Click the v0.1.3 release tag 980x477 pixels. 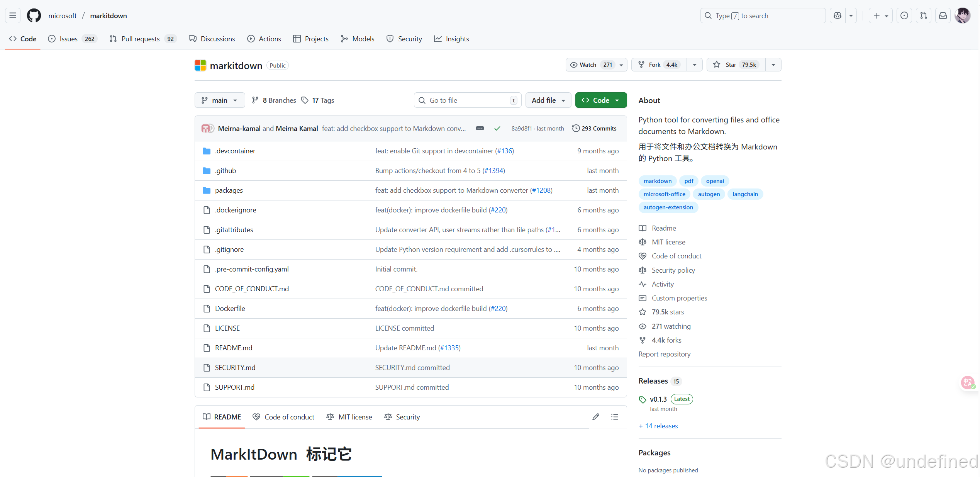(658, 399)
